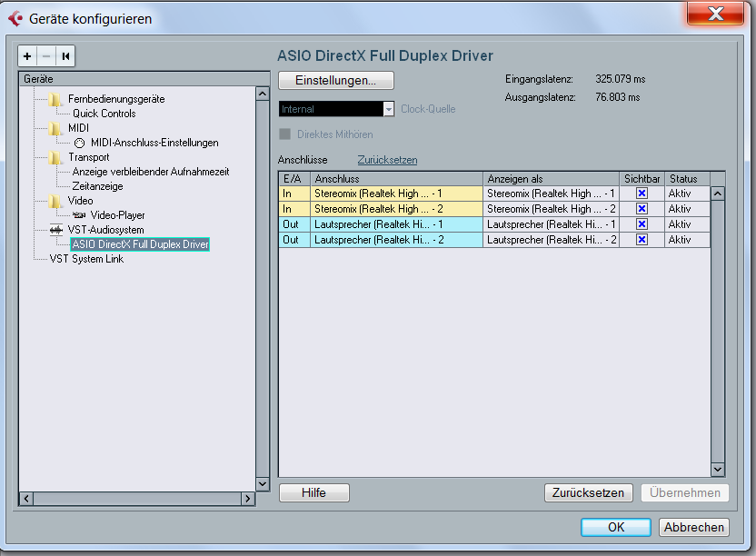This screenshot has height=556, width=756.
Task: Click device tree scrollbar up arrow
Action: (x=263, y=94)
